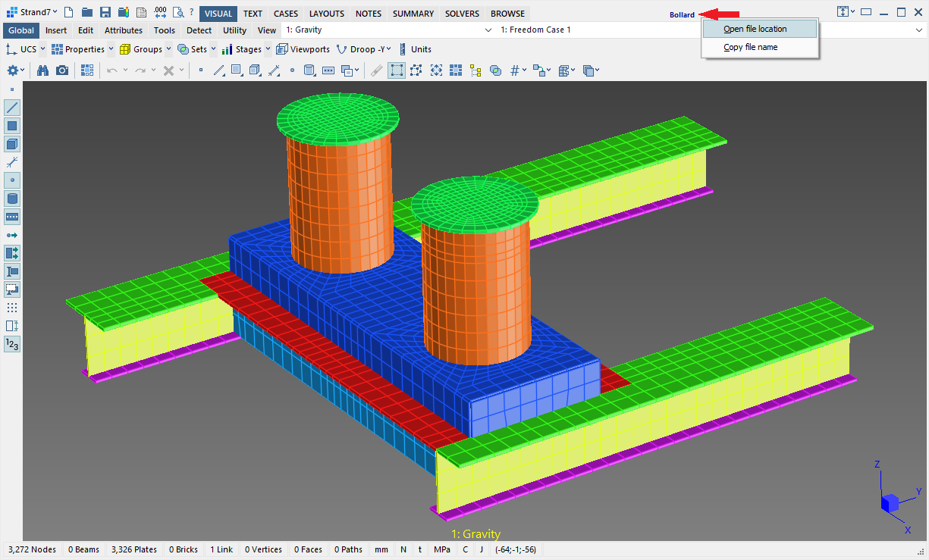
Task: Click the print preview magnifier icon
Action: coord(178,12)
